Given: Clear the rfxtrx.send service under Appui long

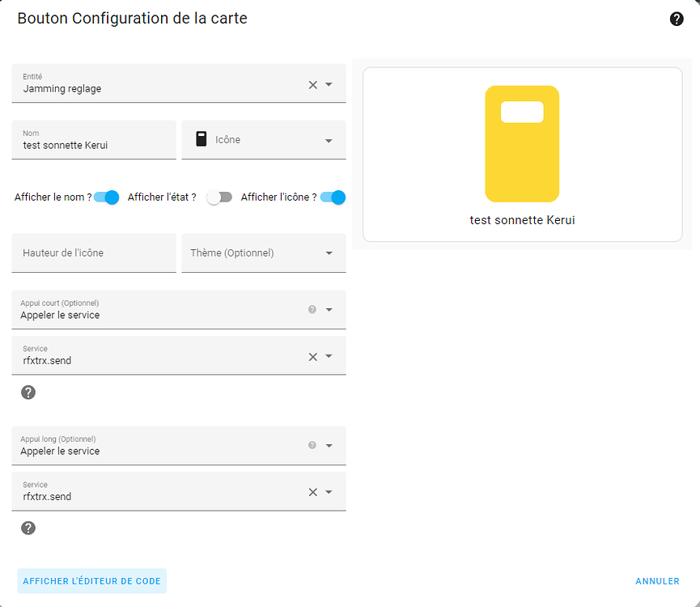Looking at the screenshot, I should pyautogui.click(x=312, y=491).
